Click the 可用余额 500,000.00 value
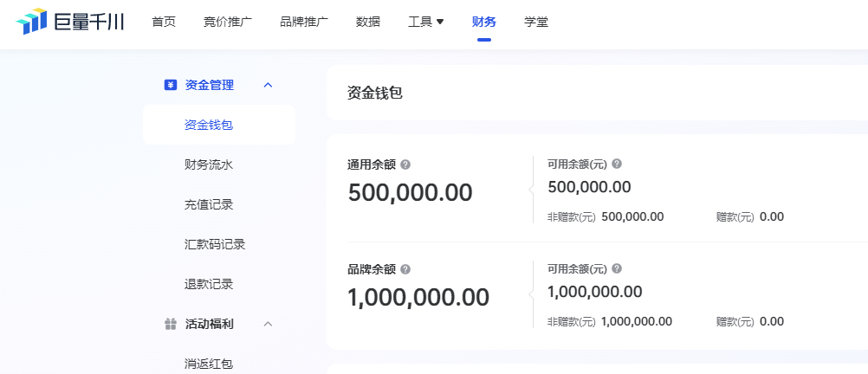Viewport: 868px width, 374px height. pyautogui.click(x=590, y=188)
